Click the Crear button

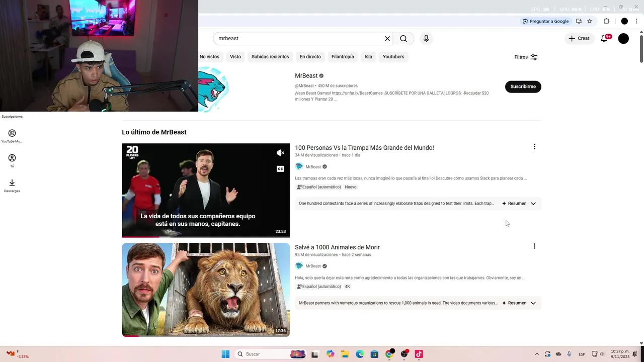pos(579,38)
